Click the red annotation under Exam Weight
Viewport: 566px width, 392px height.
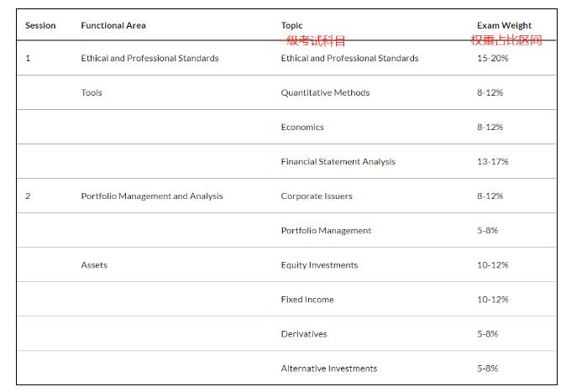[x=506, y=40]
